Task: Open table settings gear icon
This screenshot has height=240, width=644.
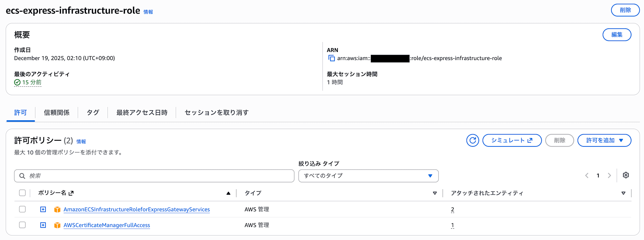Action: click(x=626, y=175)
